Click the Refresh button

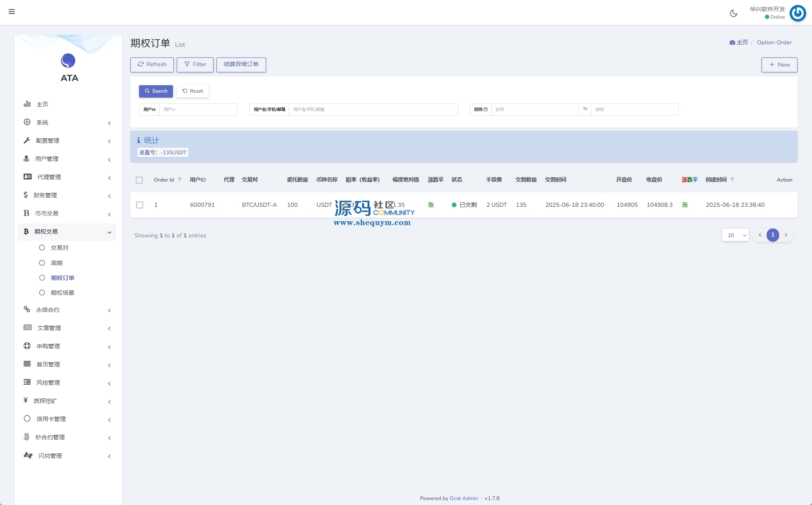152,65
